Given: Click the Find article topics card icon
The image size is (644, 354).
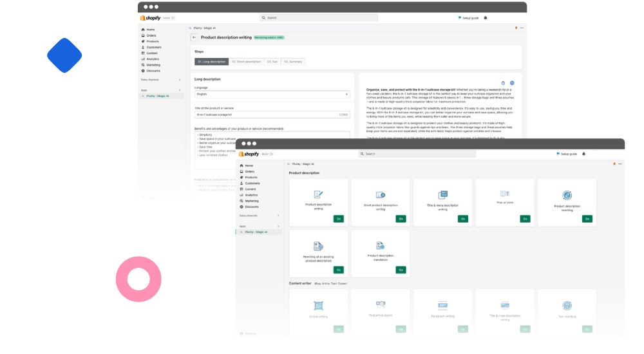Looking at the screenshot, I should (x=381, y=304).
